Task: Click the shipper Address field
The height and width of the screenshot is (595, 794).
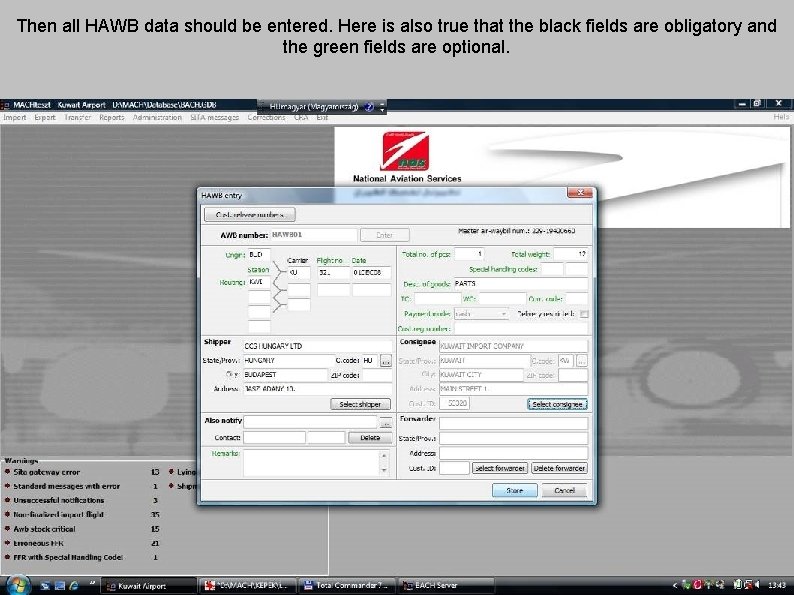Action: pyautogui.click(x=317, y=389)
